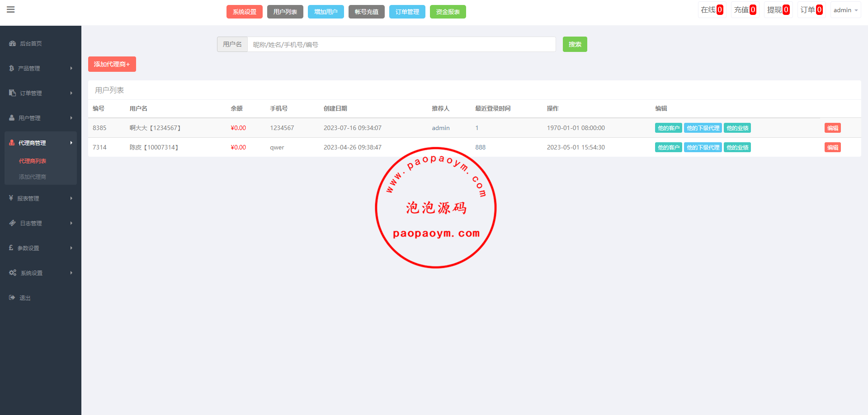Click the hamburger menu icon
The height and width of the screenshot is (415, 868).
[11, 9]
